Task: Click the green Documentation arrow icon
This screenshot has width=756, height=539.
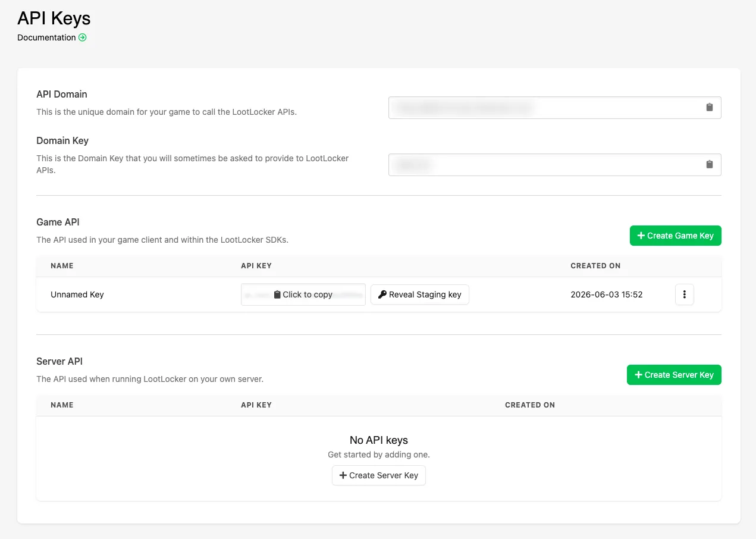Action: (x=83, y=37)
